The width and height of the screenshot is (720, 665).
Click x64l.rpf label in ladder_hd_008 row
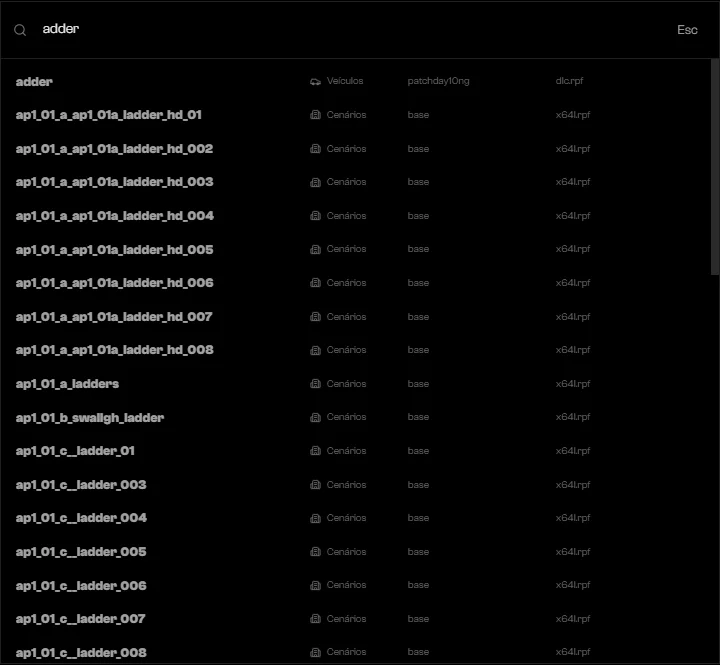(573, 350)
